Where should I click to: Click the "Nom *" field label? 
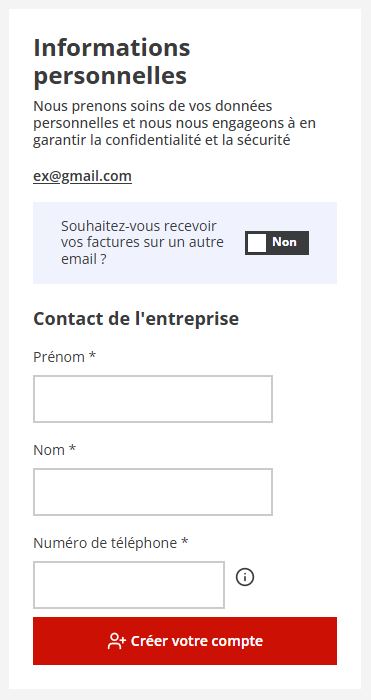[54, 450]
